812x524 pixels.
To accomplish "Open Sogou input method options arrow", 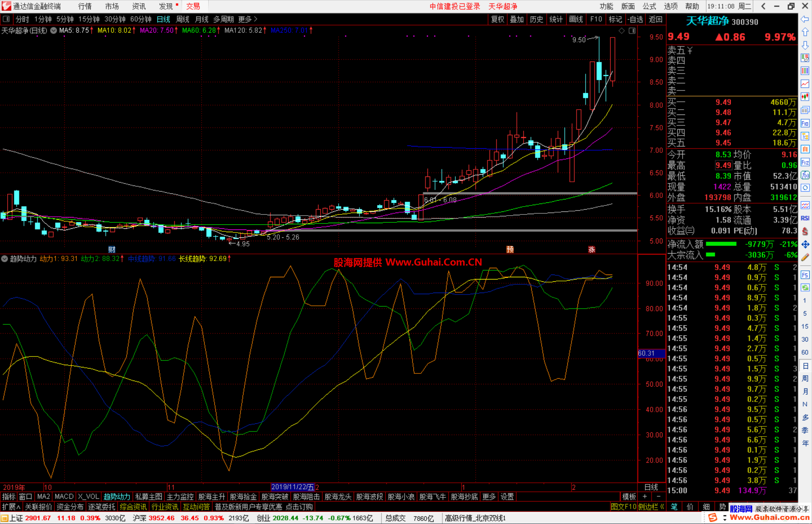I will coord(724,518).
